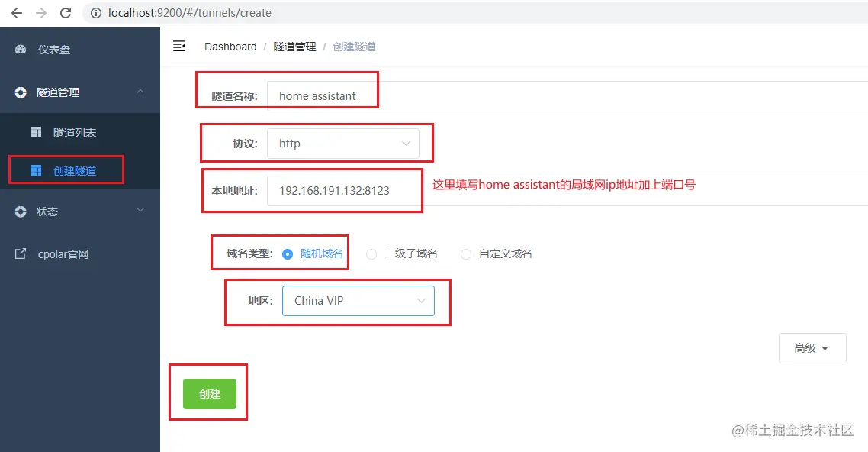
Task: Click the 本地地址 input field
Action: coord(567,191)
